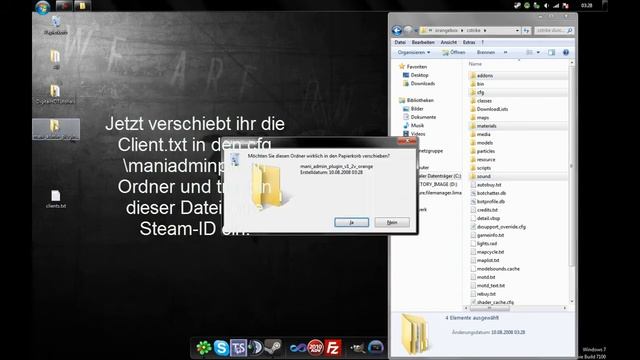Launch Steam from the dock
640x360 pixels.
click(273, 348)
